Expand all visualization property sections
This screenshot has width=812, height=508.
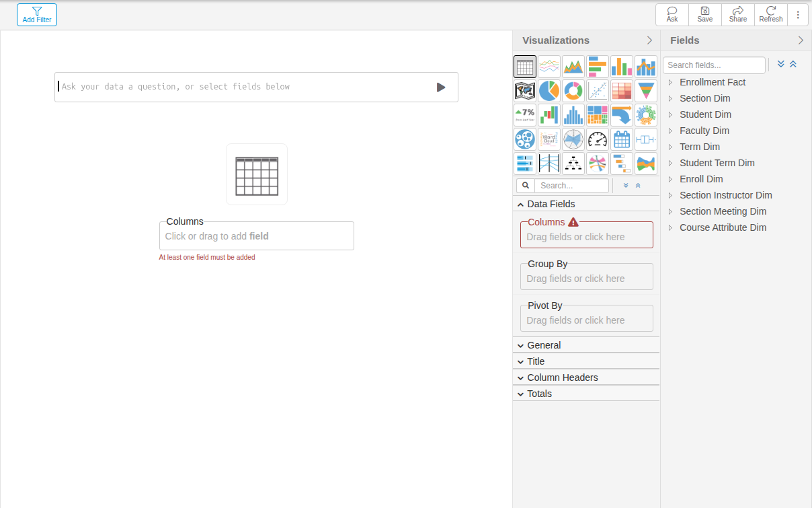[x=626, y=186]
